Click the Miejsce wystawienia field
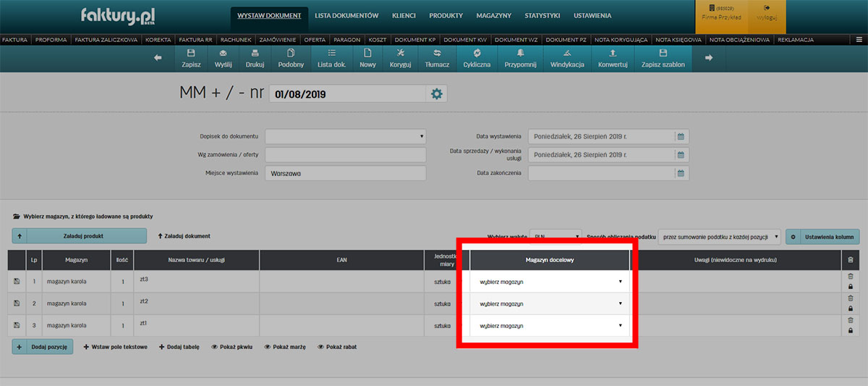The height and width of the screenshot is (386, 868). (x=346, y=173)
